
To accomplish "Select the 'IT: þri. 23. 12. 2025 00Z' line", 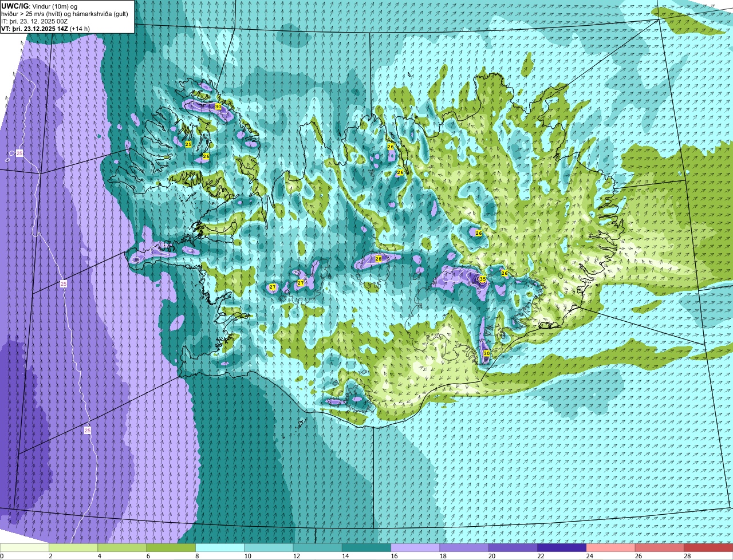I will tap(34, 21).
